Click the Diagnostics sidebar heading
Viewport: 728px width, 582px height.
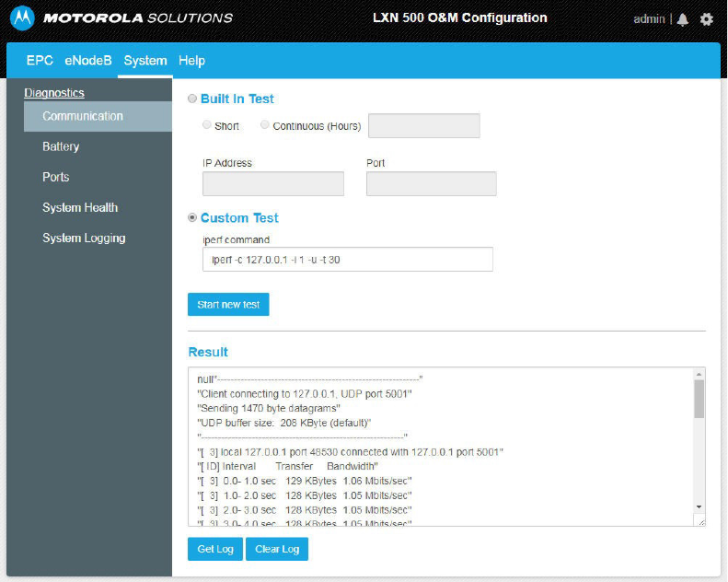(54, 93)
